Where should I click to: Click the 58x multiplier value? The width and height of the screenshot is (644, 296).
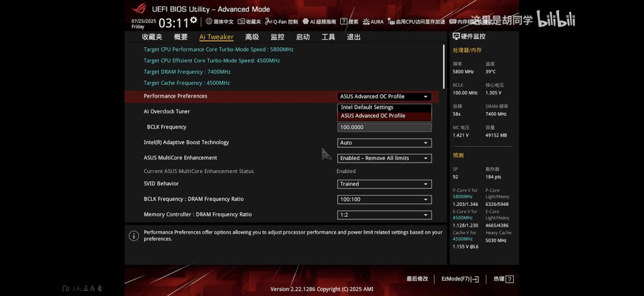[457, 114]
